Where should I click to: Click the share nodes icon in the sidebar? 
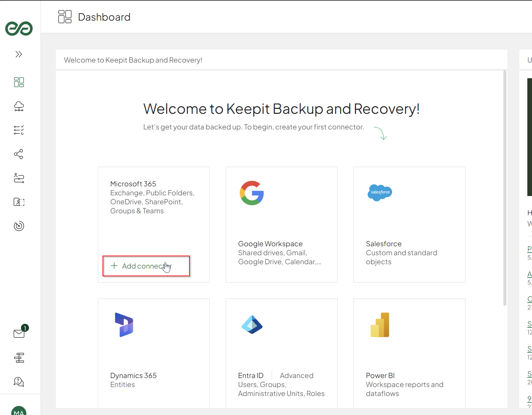coord(19,154)
